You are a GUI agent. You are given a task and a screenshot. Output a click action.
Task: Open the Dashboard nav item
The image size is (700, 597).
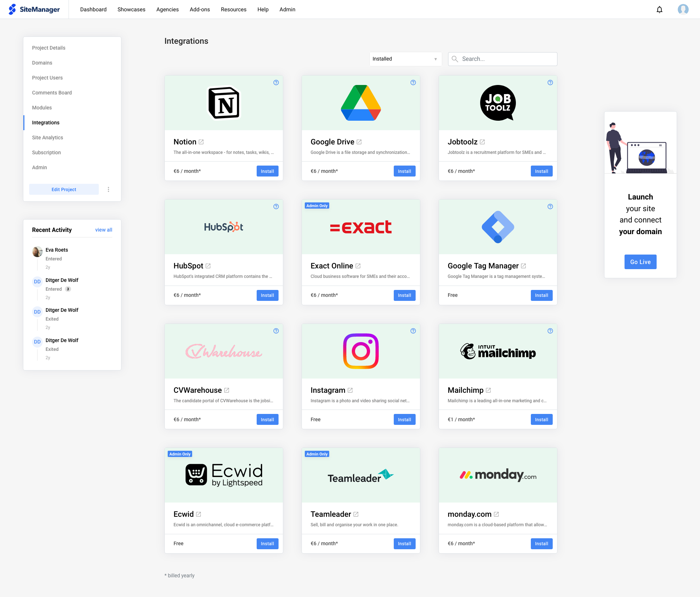pos(93,9)
